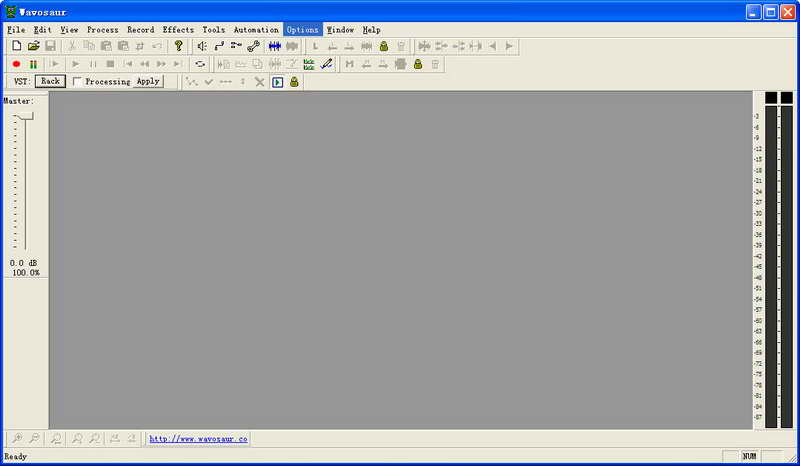This screenshot has height=466, width=800.
Task: Click the L marker icon
Action: click(x=315, y=46)
